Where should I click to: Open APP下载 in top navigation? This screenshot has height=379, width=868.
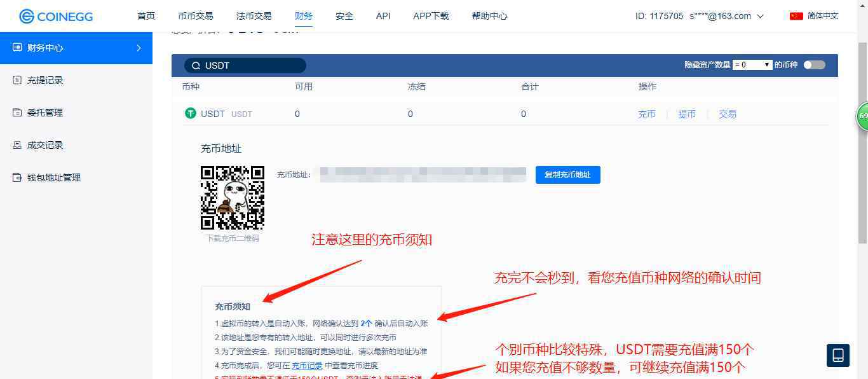point(431,16)
